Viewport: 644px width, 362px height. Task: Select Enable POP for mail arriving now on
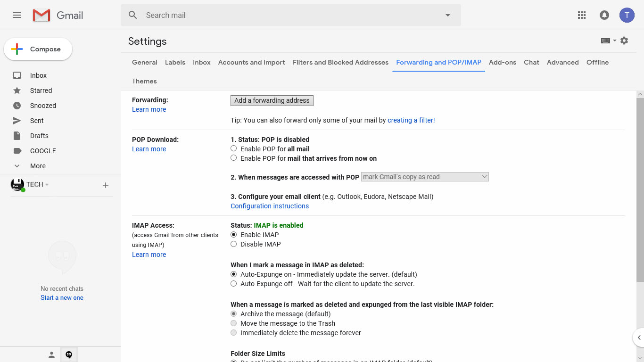tap(233, 158)
